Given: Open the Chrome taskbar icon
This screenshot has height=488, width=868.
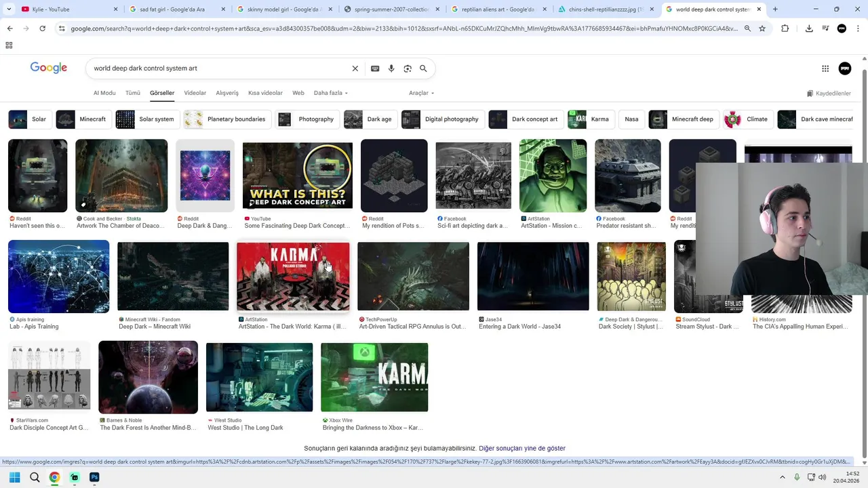Looking at the screenshot, I should (54, 477).
